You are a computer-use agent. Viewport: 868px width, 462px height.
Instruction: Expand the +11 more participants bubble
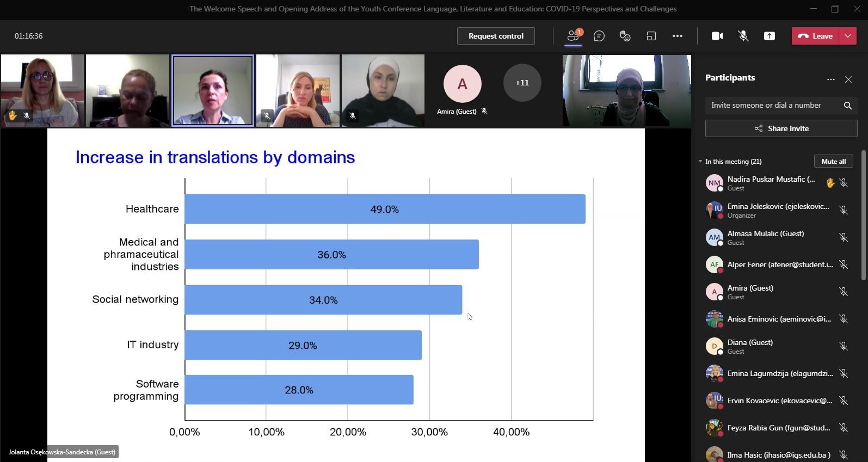coord(522,83)
